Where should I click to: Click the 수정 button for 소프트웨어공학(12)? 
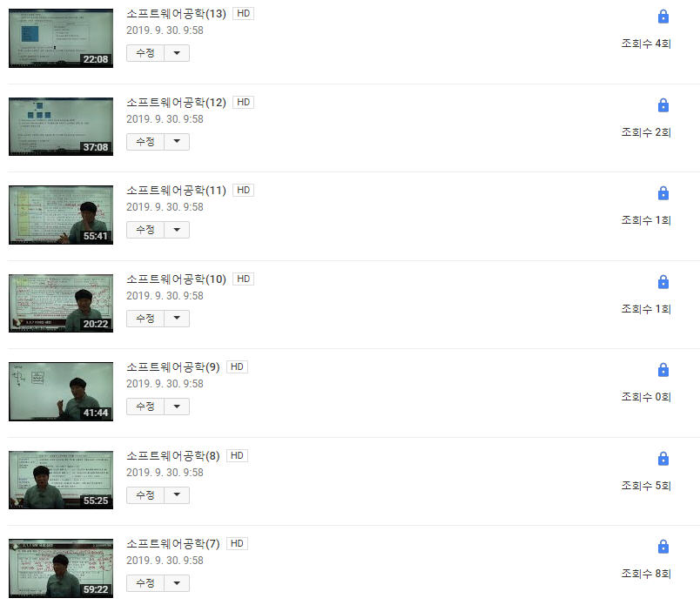pos(145,142)
